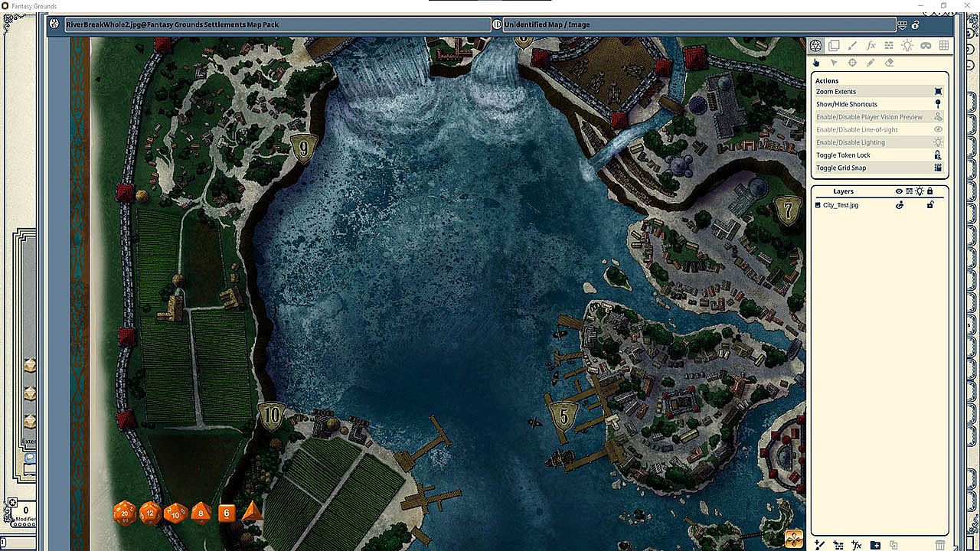The width and height of the screenshot is (980, 551).
Task: Click the eye icon in Layers header
Action: [900, 191]
